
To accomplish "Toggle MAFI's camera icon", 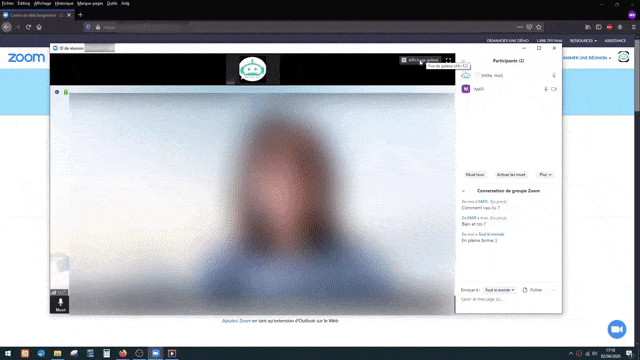I will pos(554,89).
